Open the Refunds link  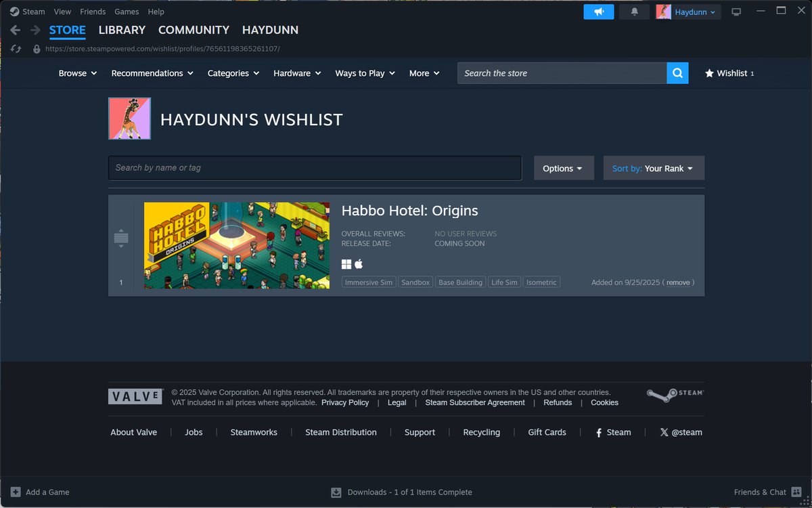[558, 402]
